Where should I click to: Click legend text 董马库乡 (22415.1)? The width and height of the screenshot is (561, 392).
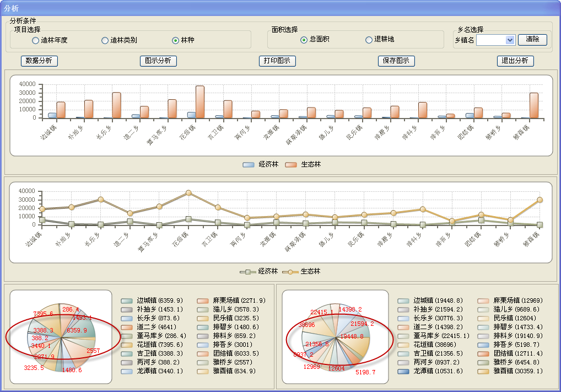pos(441,336)
